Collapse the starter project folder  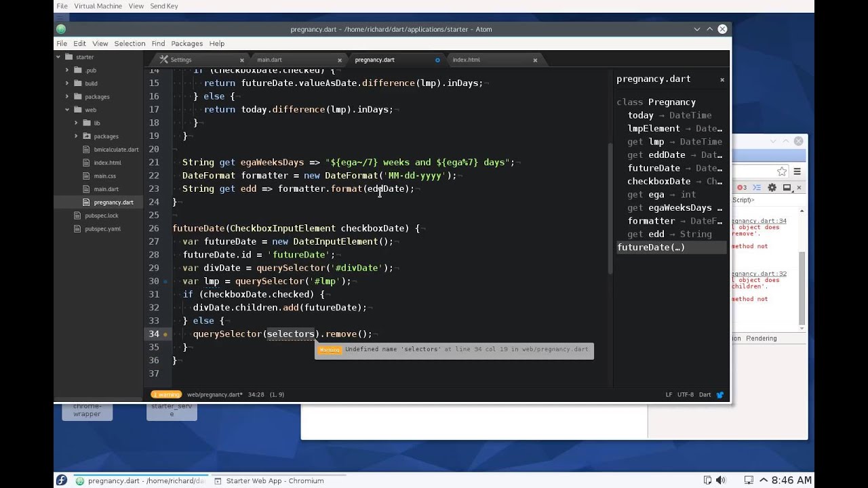(59, 57)
